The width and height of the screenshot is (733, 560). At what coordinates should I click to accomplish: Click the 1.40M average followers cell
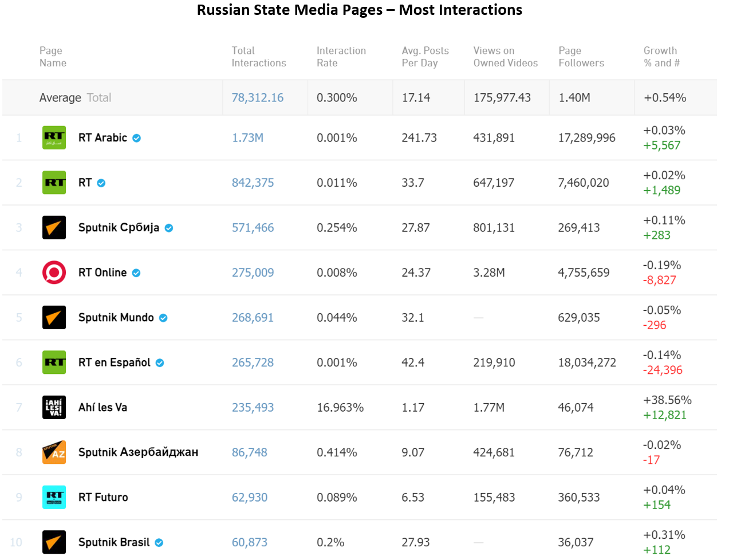click(x=574, y=98)
